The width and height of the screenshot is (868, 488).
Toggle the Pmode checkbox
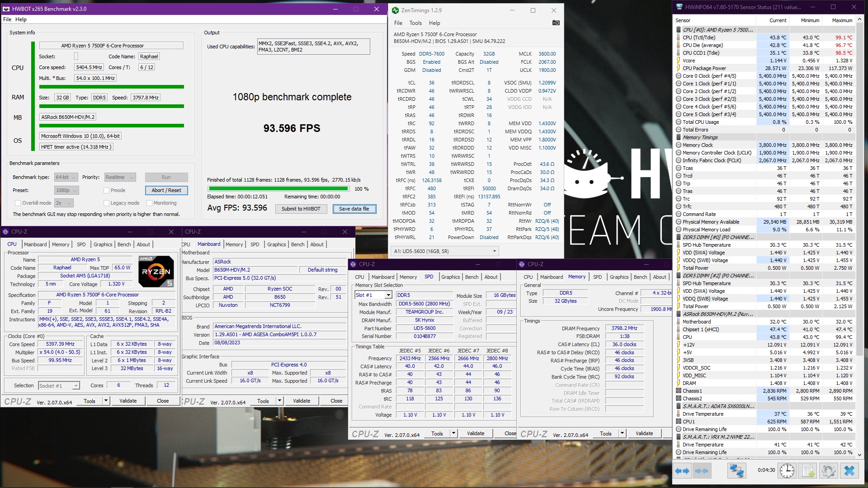107,190
